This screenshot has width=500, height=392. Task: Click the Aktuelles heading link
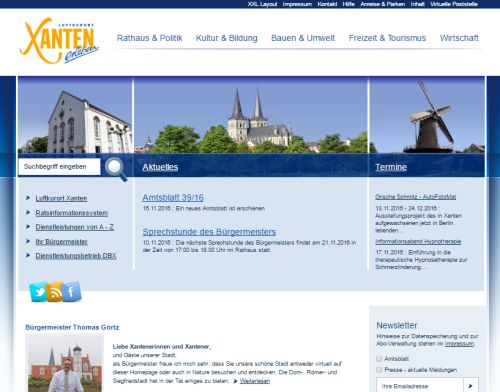(160, 167)
